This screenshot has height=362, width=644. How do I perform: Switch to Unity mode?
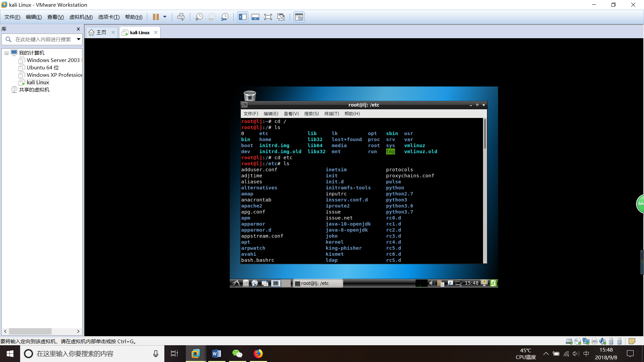click(x=281, y=17)
